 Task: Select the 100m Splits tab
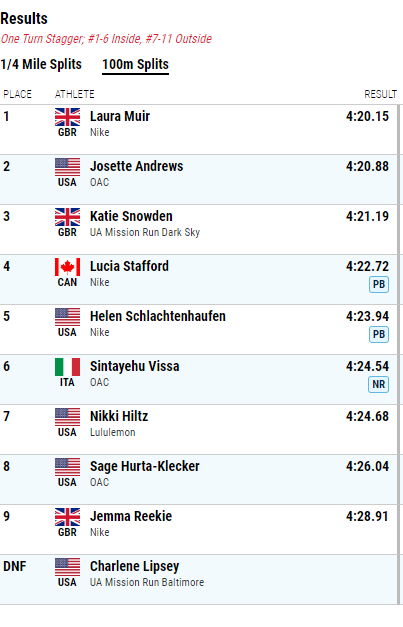pos(136,65)
